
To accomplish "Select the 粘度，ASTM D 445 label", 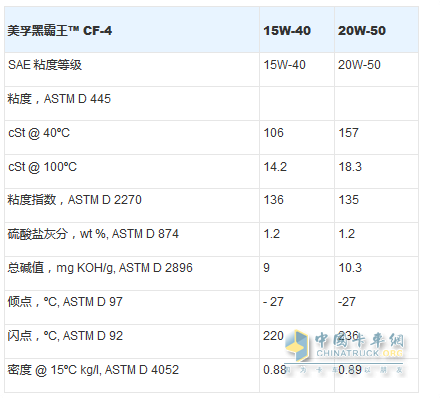I will [59, 99].
